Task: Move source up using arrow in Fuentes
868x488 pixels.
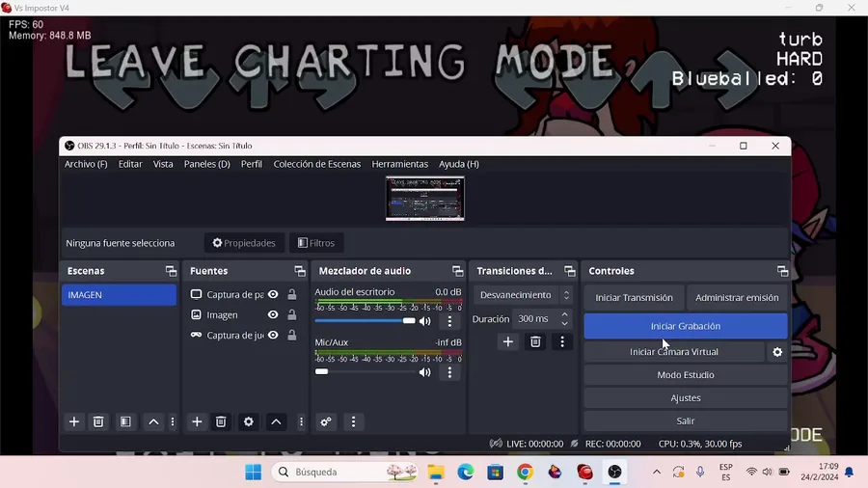Action: pos(276,421)
